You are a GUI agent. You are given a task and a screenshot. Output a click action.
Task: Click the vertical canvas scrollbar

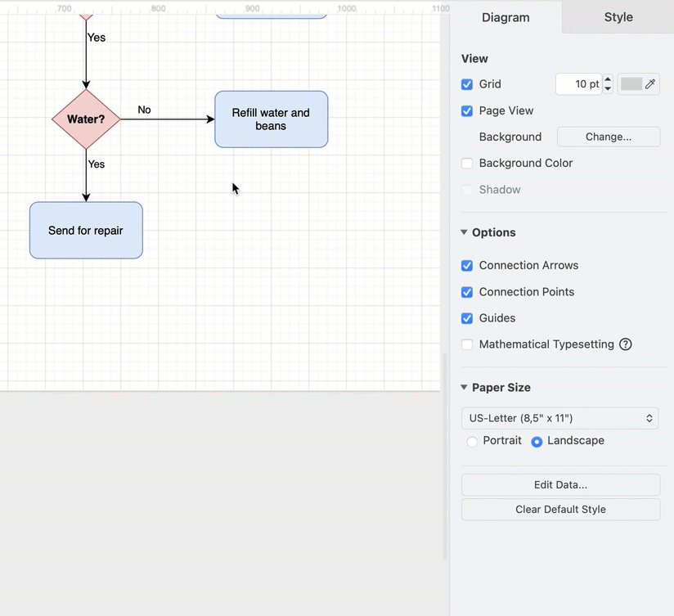[x=445, y=456]
